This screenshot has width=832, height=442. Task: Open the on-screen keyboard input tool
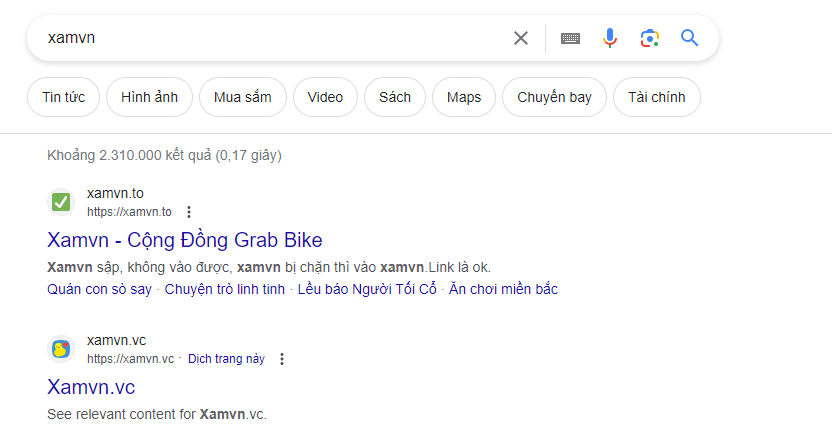click(570, 38)
